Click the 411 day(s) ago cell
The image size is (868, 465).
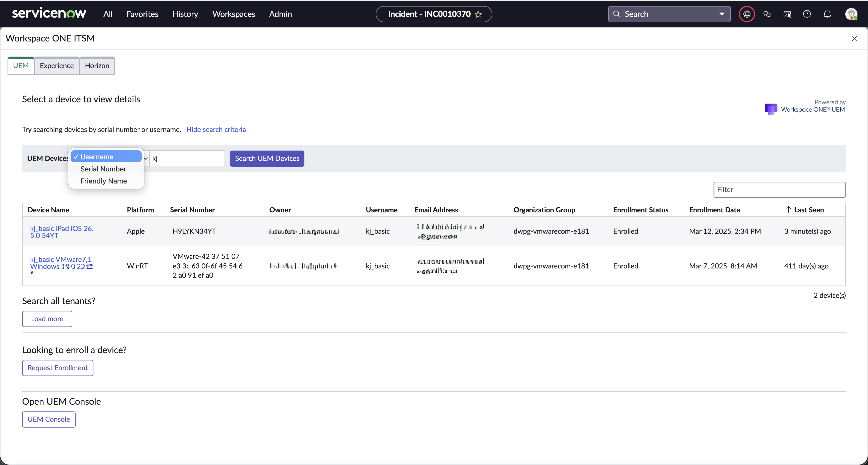pyautogui.click(x=806, y=266)
